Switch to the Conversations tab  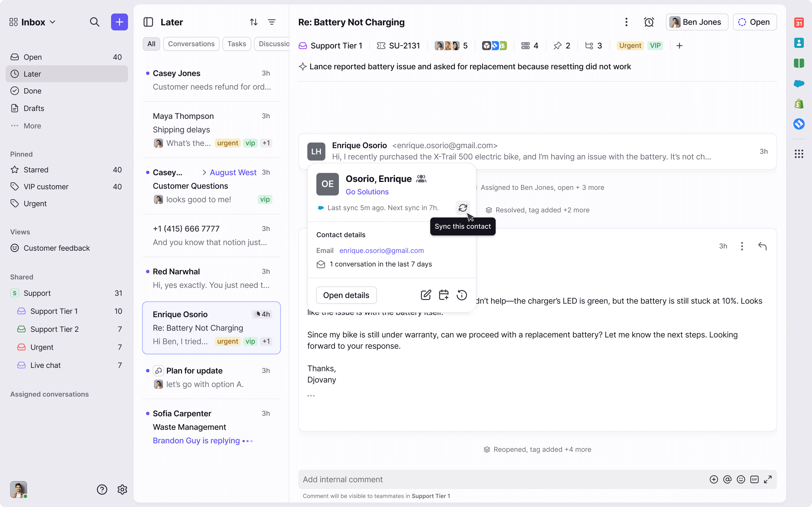pos(191,44)
